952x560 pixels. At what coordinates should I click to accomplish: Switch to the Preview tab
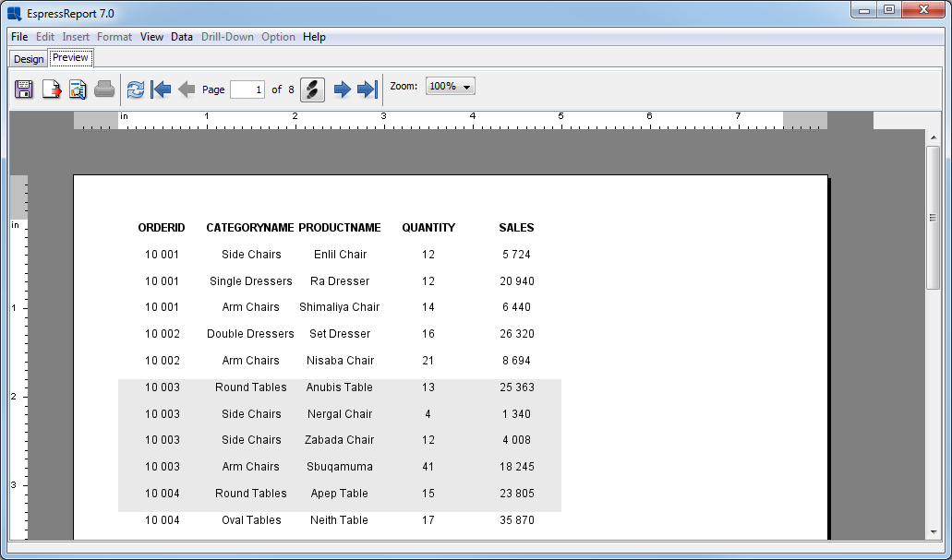[x=70, y=57]
